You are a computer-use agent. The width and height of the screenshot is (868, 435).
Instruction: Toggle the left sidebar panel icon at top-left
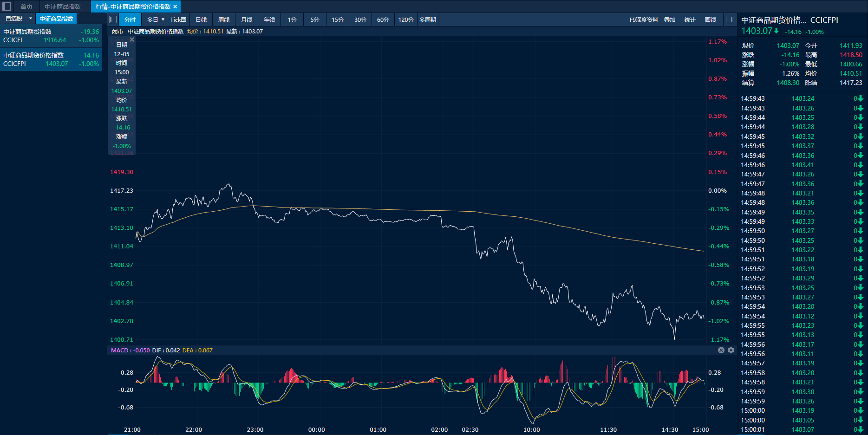coord(7,6)
